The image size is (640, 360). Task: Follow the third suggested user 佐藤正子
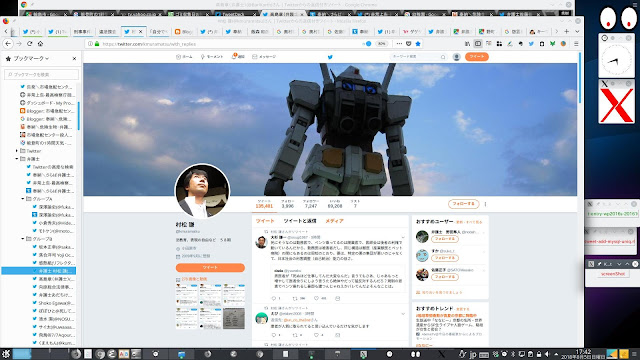(x=444, y=277)
